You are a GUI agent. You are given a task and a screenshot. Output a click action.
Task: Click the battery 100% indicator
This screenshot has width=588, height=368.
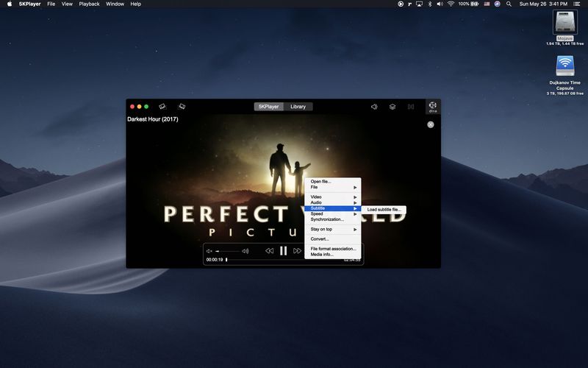[468, 4]
